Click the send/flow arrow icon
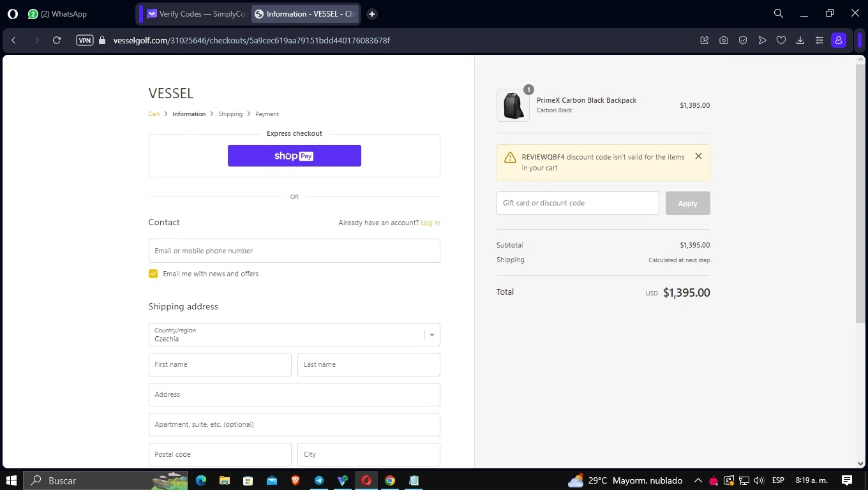The width and height of the screenshot is (868, 490). (x=762, y=40)
